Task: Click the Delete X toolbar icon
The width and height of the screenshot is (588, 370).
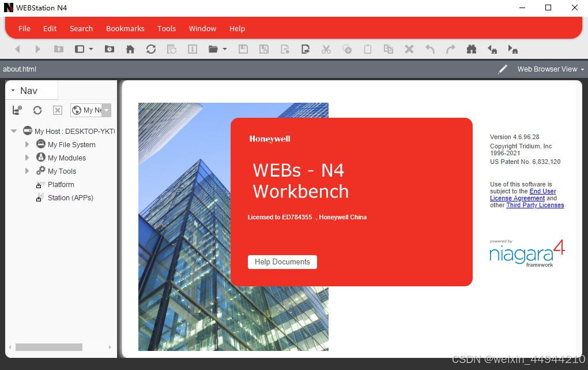Action: point(409,49)
